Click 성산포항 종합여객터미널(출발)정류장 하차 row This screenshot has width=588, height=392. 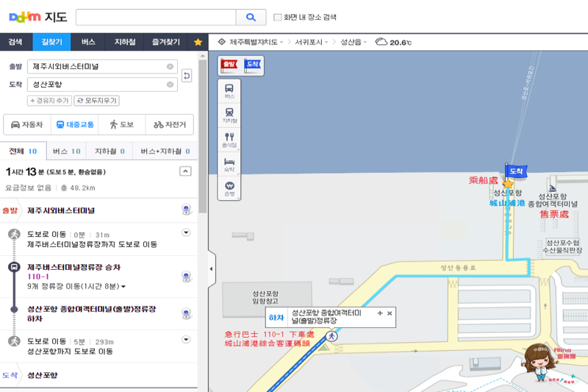[98, 313]
